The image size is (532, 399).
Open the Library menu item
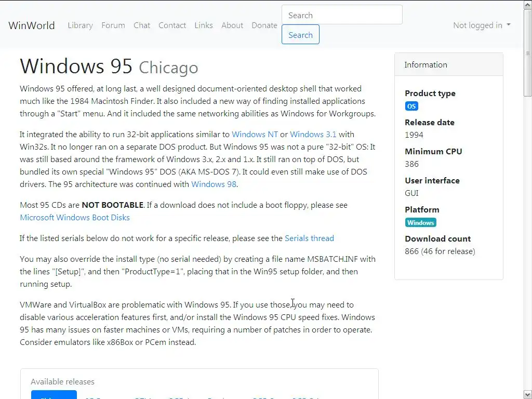(x=80, y=25)
